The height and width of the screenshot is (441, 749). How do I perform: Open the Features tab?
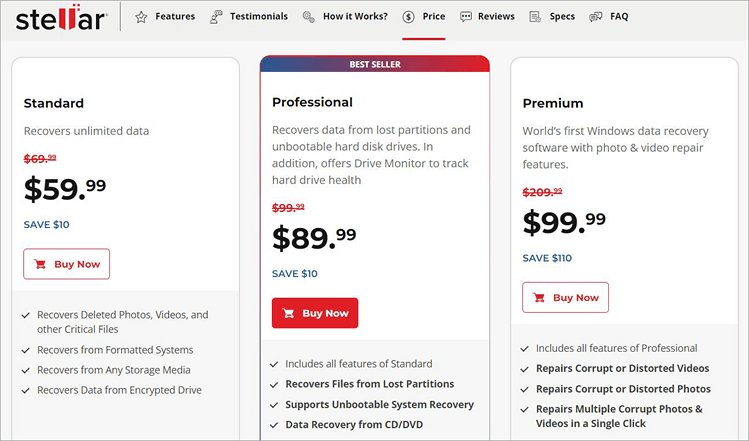[x=175, y=17]
